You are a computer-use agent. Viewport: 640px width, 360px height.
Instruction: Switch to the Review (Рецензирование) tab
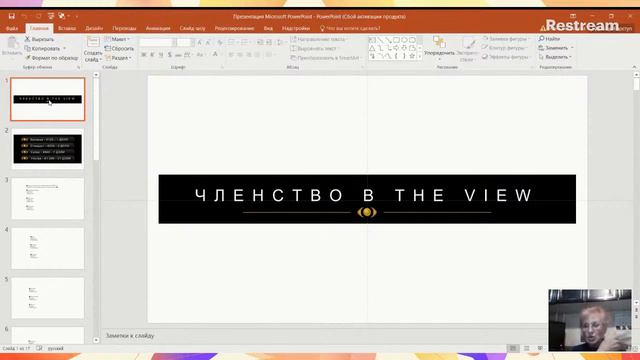click(234, 29)
